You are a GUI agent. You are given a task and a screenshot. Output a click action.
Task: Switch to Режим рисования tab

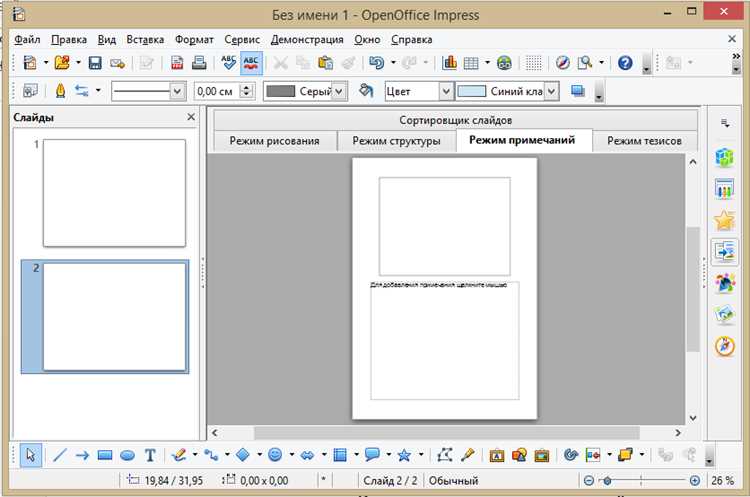(x=275, y=141)
